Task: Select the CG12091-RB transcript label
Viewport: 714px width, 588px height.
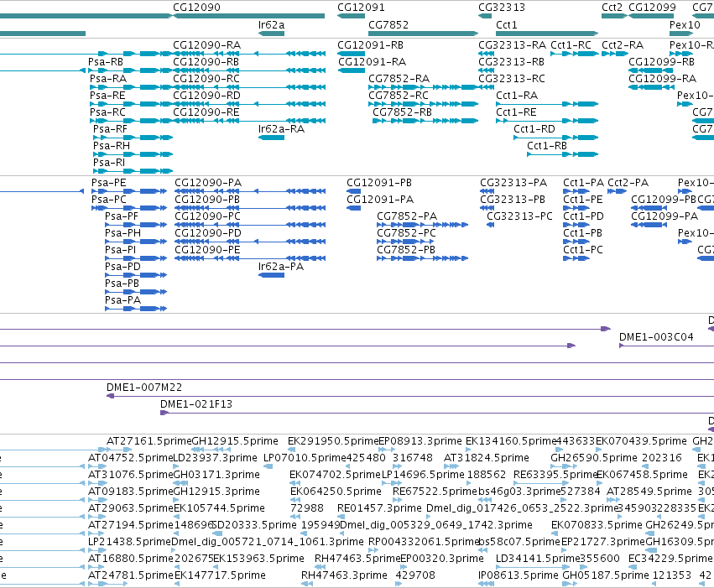Action: pyautogui.click(x=370, y=45)
